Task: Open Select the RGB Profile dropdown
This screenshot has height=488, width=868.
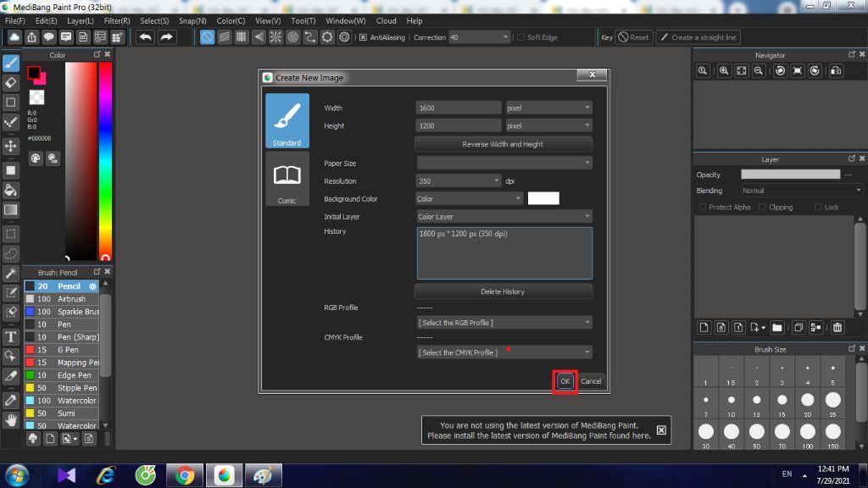Action: click(x=504, y=323)
